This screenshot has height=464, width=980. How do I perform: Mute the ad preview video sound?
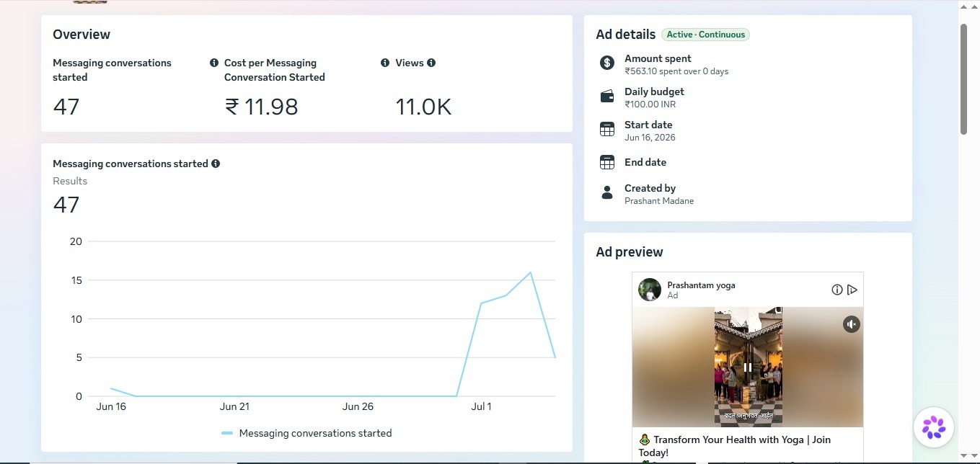tap(852, 324)
